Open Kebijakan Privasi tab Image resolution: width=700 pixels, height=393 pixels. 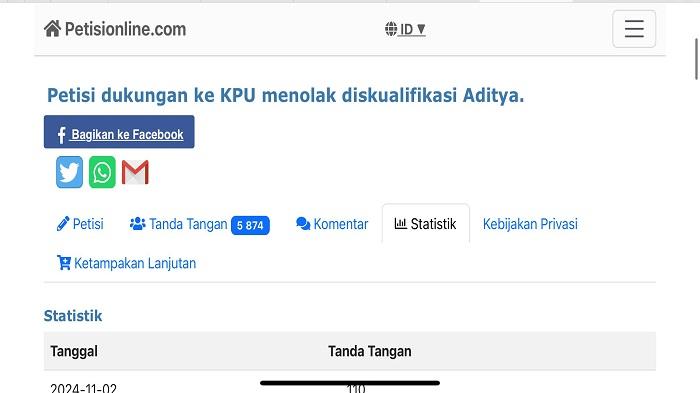(530, 224)
